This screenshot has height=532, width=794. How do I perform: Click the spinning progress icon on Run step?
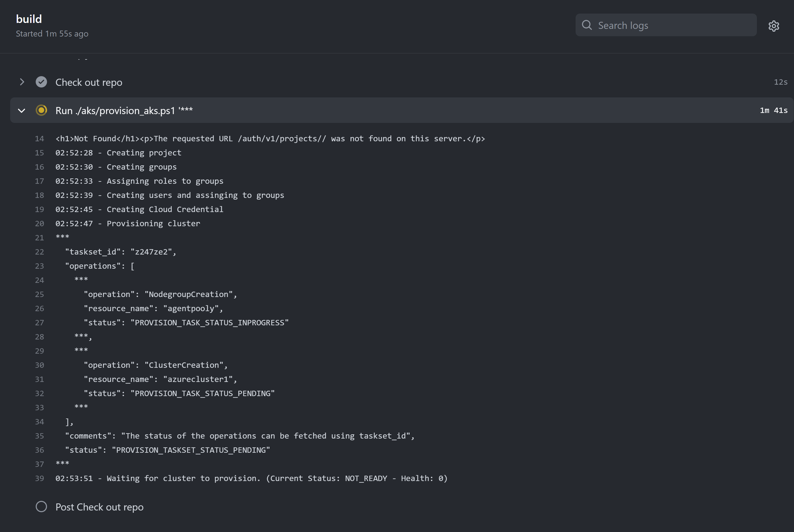click(41, 110)
